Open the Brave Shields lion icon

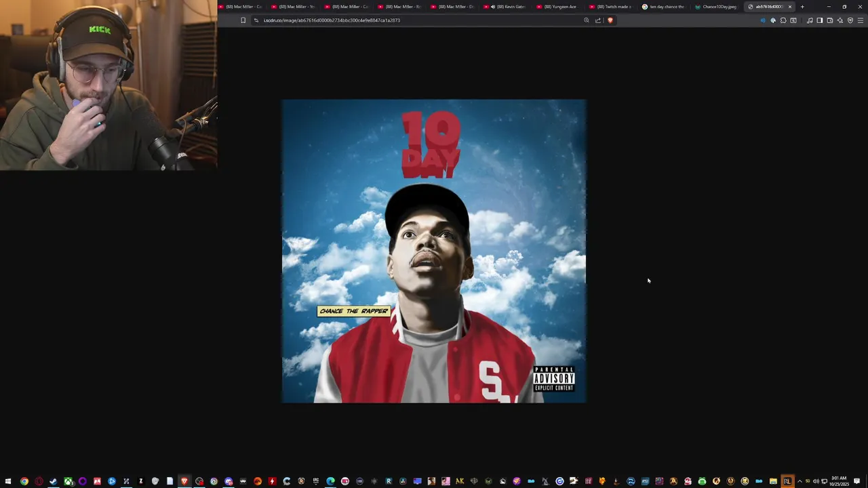(610, 20)
